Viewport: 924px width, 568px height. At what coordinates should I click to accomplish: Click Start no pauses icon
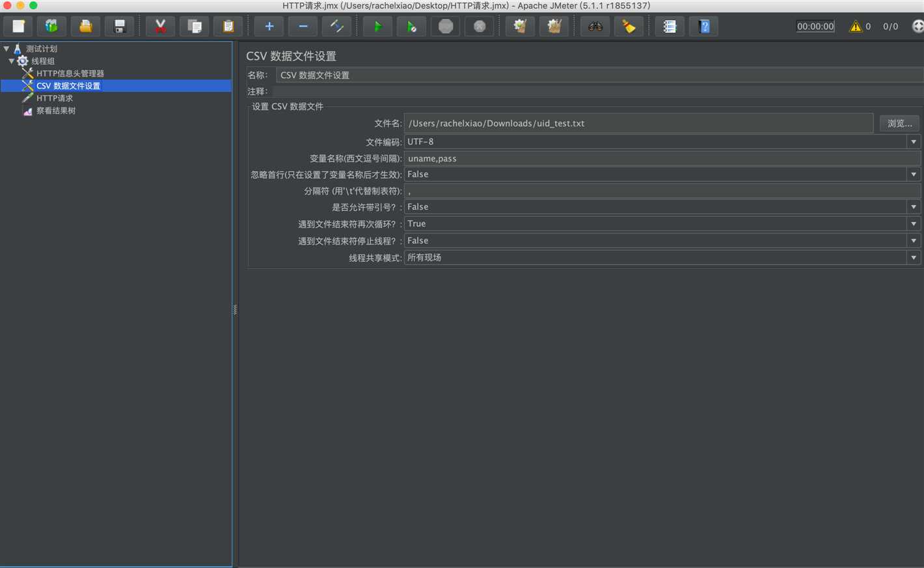pos(411,27)
